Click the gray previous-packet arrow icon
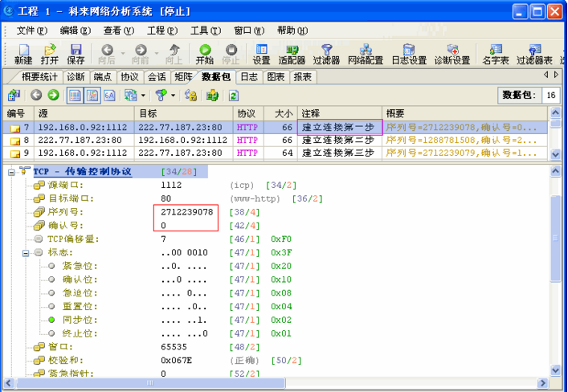This screenshot has width=568, height=392. coord(36,96)
